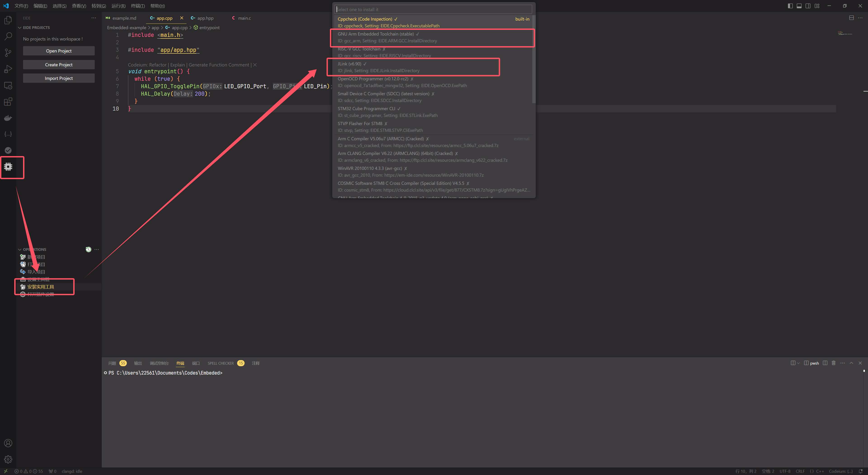This screenshot has height=475, width=868.
Task: Toggle the secondary side bar layout icon
Action: coord(808,6)
